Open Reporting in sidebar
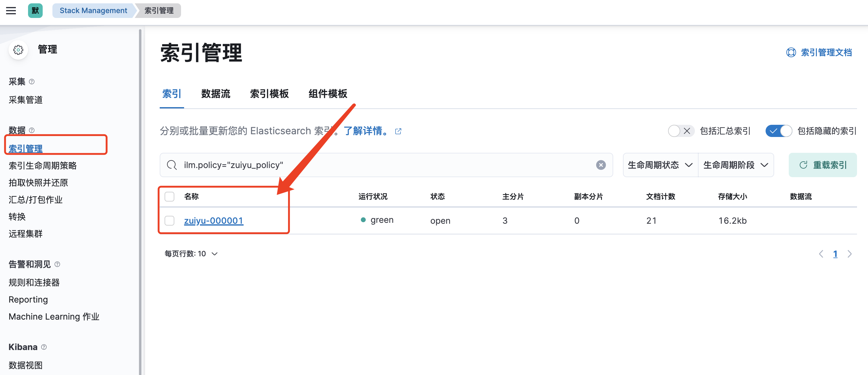868x375 pixels. point(28,300)
